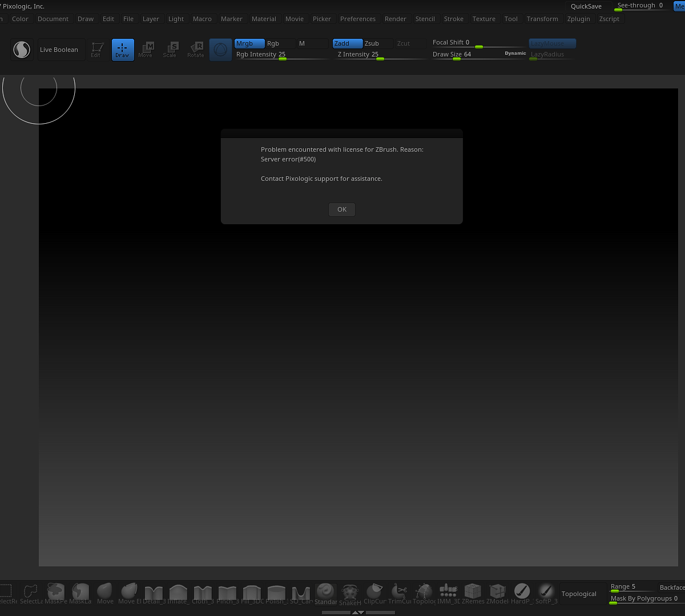Select the Inflate brush icon
This screenshot has height=616, width=685.
pyautogui.click(x=178, y=593)
